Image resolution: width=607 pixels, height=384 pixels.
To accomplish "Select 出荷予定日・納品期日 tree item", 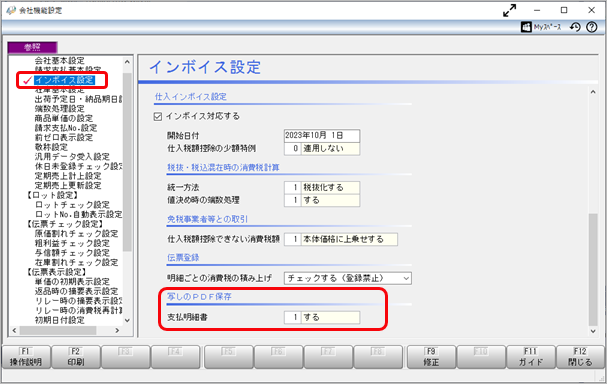I will click(78, 99).
